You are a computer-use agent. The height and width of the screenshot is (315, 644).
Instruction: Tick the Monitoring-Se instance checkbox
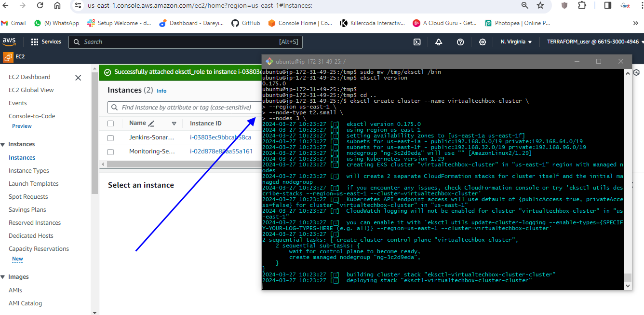coord(111,151)
